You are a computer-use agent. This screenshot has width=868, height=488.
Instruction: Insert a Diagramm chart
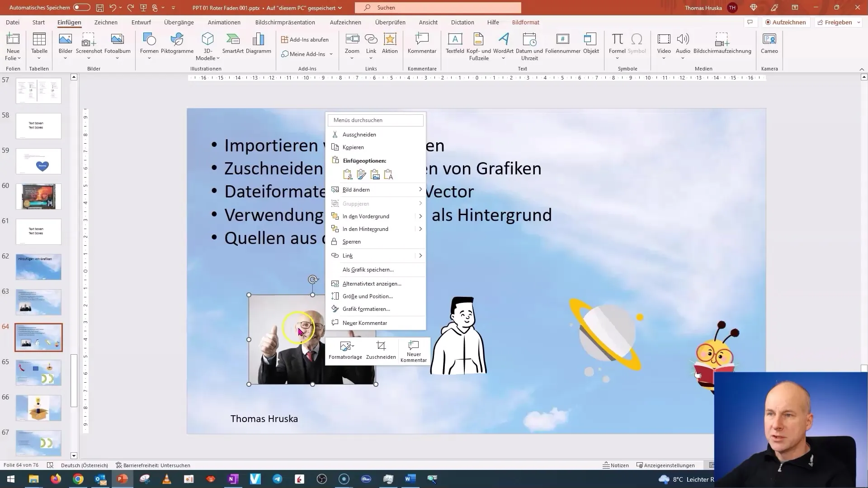pyautogui.click(x=259, y=44)
